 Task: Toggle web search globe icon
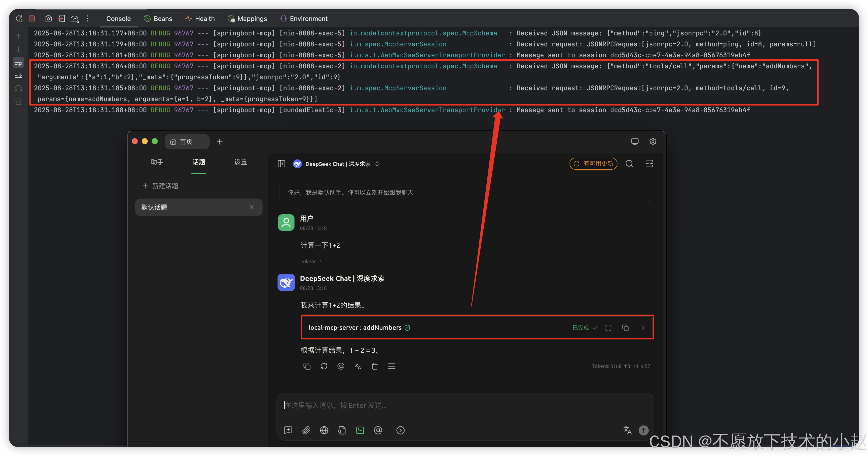pos(324,430)
